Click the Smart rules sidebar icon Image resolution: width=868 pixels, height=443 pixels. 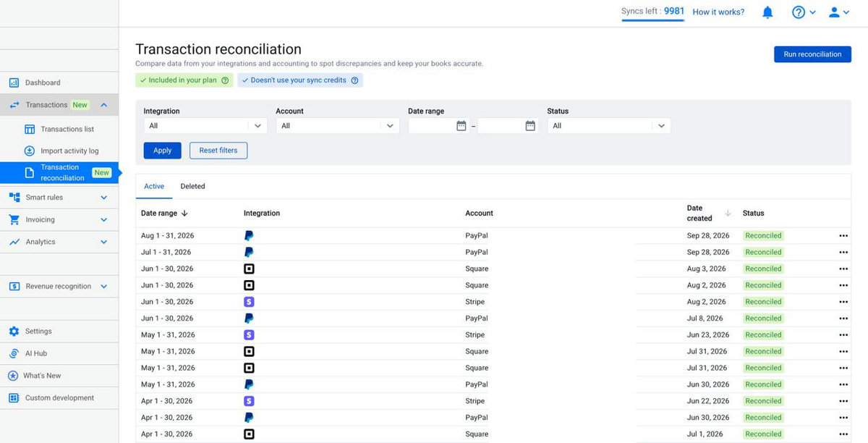[x=14, y=197]
